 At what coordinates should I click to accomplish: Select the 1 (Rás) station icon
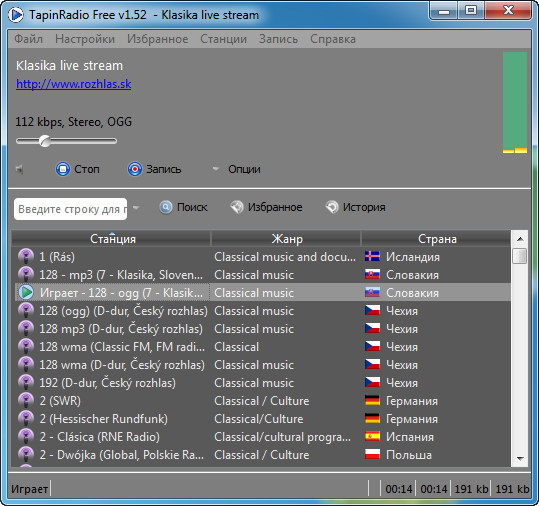point(26,256)
